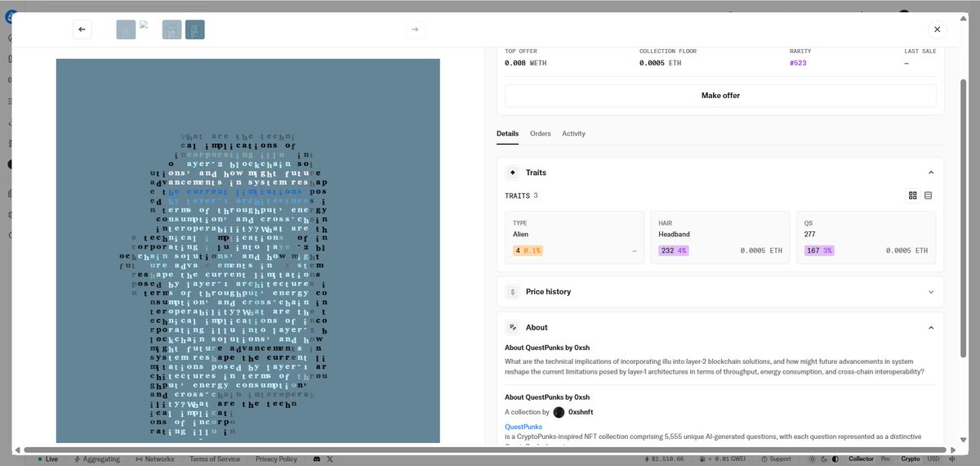980x466 pixels.
Task: Click the horizontal scrollbar at modal bottom
Action: coord(485,450)
